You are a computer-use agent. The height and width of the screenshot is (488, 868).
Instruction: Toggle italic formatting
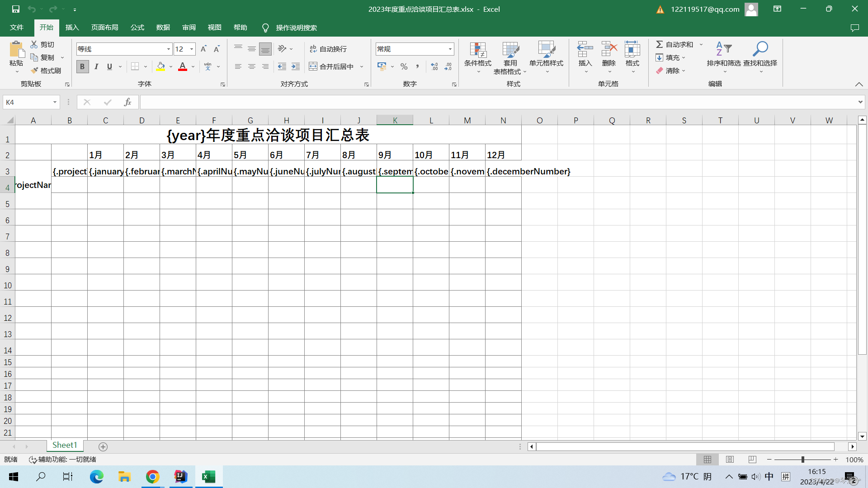click(x=96, y=66)
